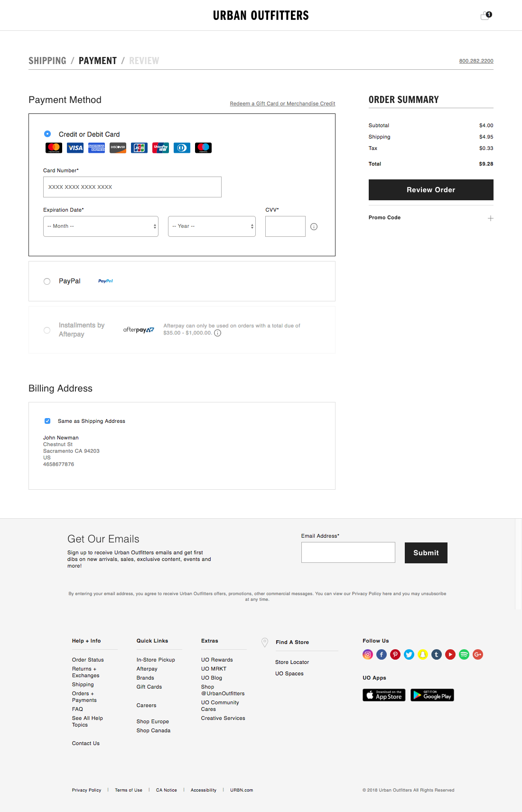Submit the email signup

(x=426, y=553)
